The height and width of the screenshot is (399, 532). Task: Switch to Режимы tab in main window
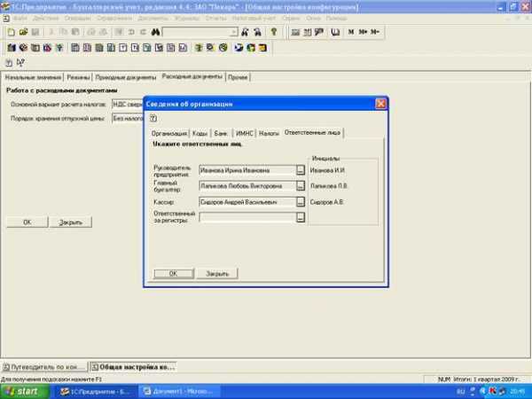click(x=78, y=77)
